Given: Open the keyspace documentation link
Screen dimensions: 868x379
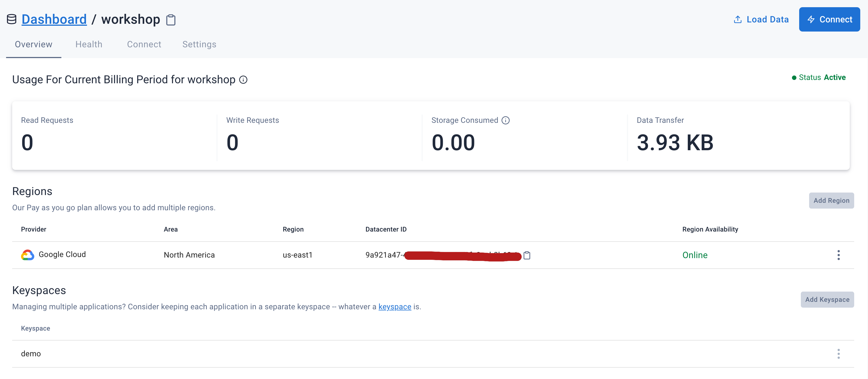Looking at the screenshot, I should (x=394, y=307).
